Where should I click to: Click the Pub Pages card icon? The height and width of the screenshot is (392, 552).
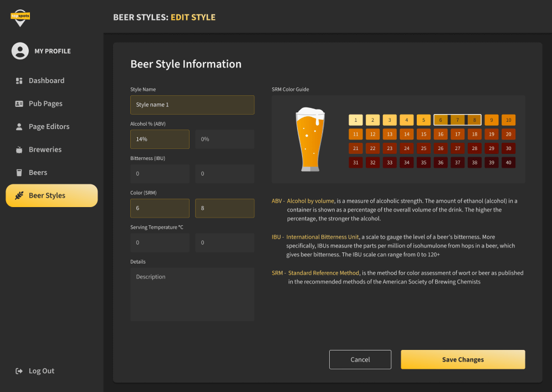[19, 104]
